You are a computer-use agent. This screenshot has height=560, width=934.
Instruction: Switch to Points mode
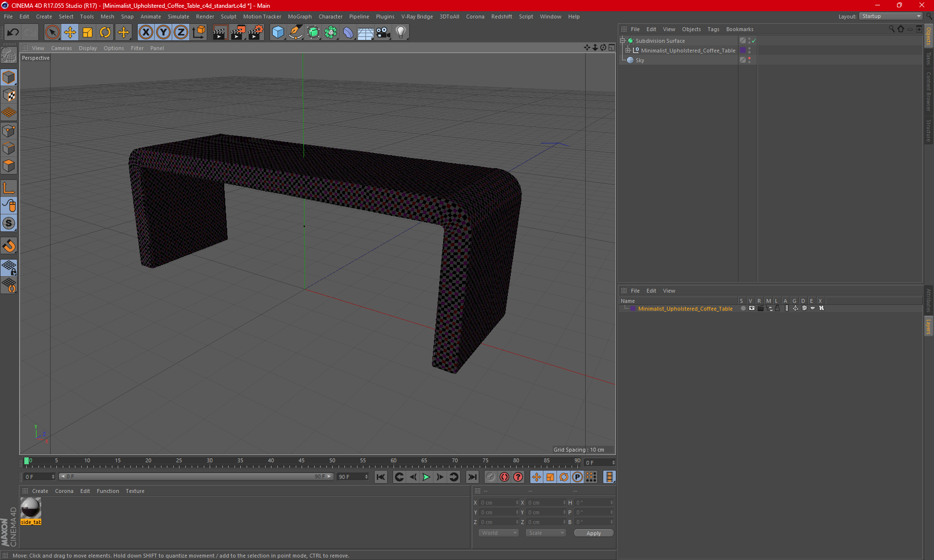click(x=9, y=131)
